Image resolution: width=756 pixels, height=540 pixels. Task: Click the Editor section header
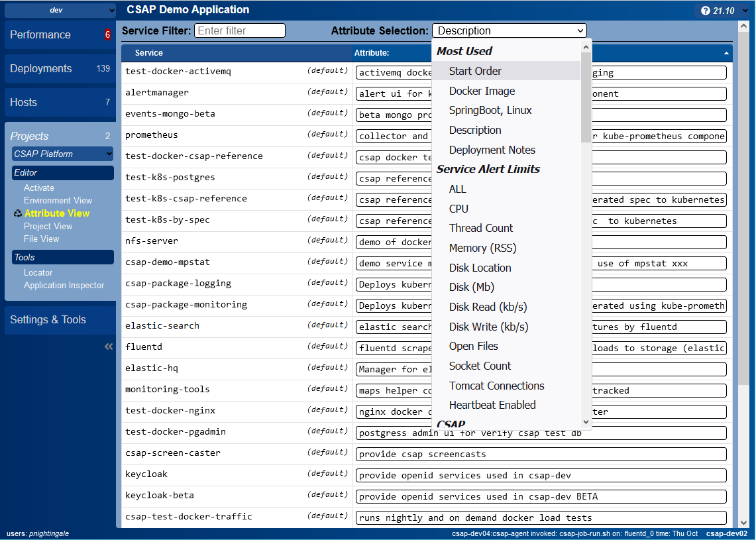point(63,173)
